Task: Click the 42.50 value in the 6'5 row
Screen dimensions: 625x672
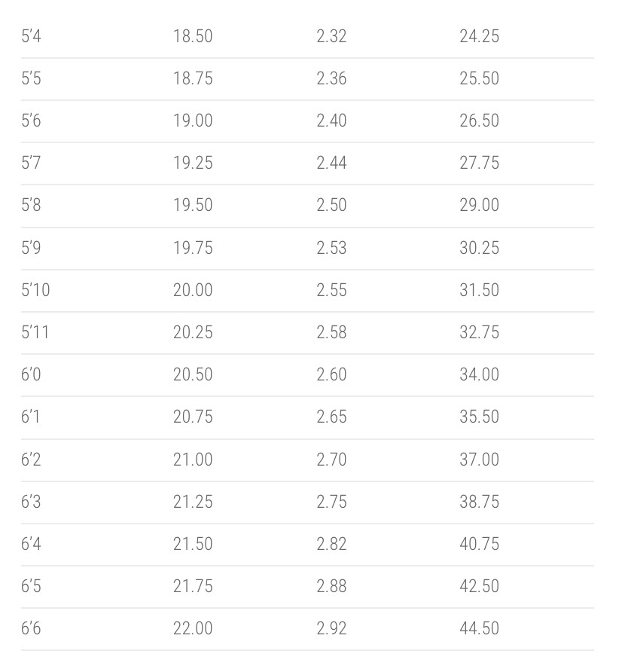Action: (x=479, y=586)
